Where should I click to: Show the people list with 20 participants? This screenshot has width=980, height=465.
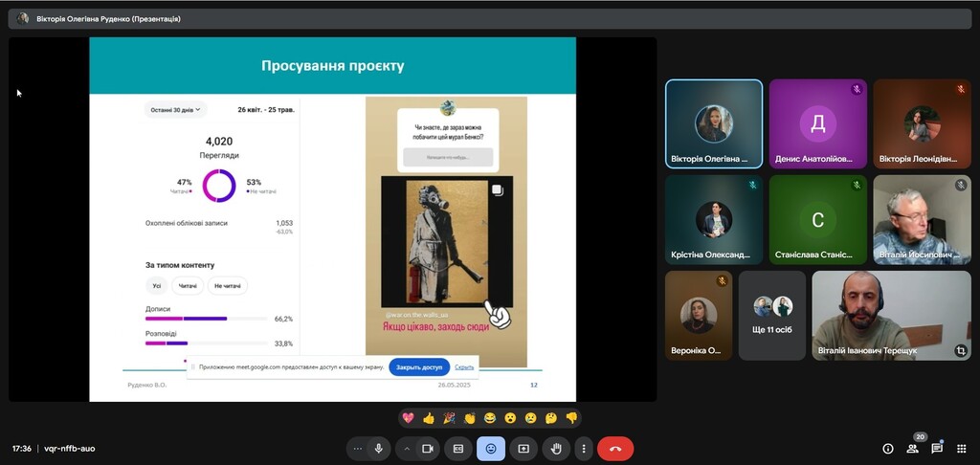click(x=912, y=448)
